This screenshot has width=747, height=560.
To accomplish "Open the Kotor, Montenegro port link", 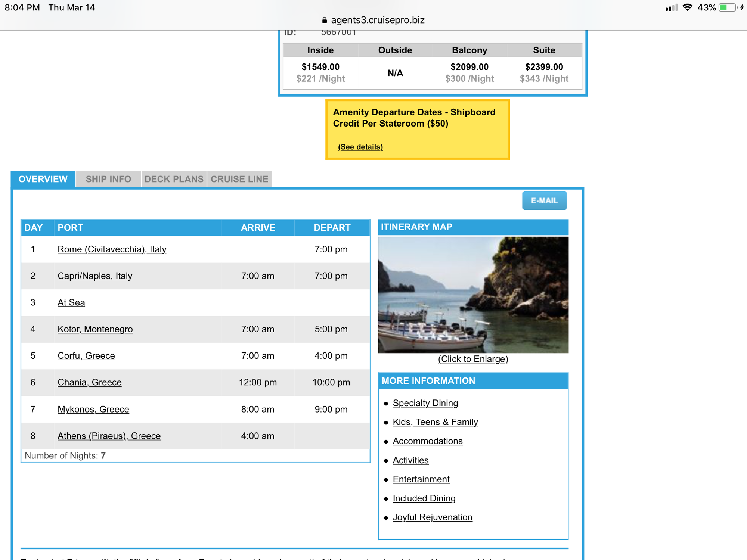I will [95, 329].
